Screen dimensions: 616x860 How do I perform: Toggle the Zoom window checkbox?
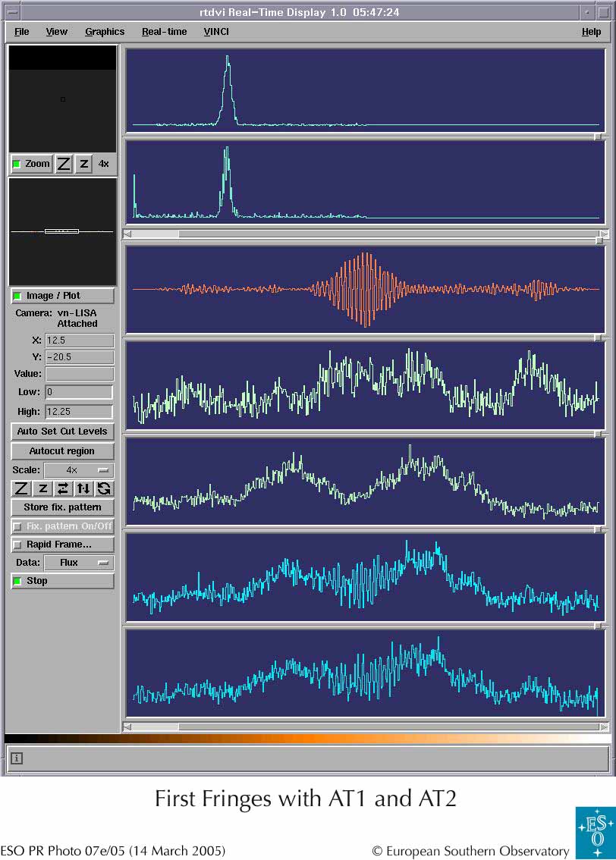(32, 164)
